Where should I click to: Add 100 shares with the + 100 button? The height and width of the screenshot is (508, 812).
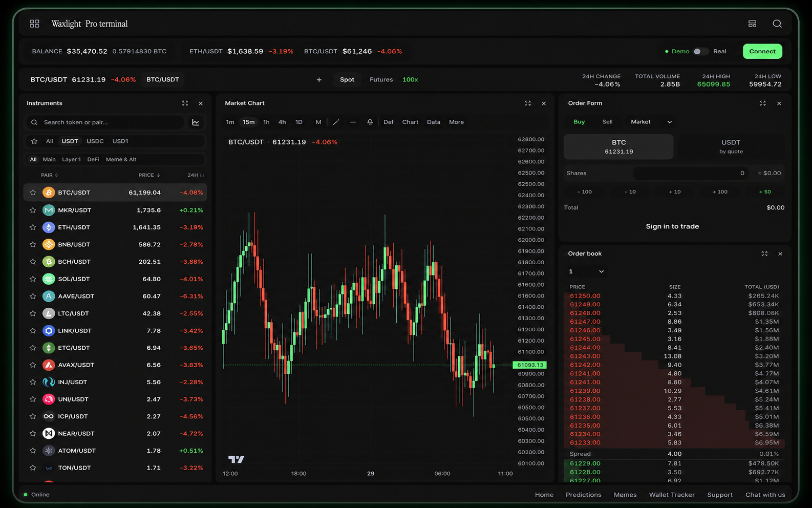(720, 192)
